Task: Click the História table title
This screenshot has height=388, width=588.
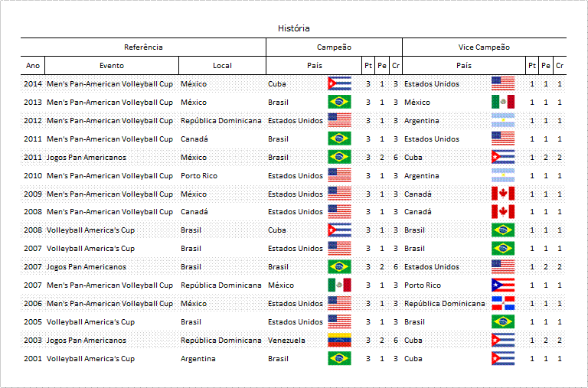Action: coord(294,28)
